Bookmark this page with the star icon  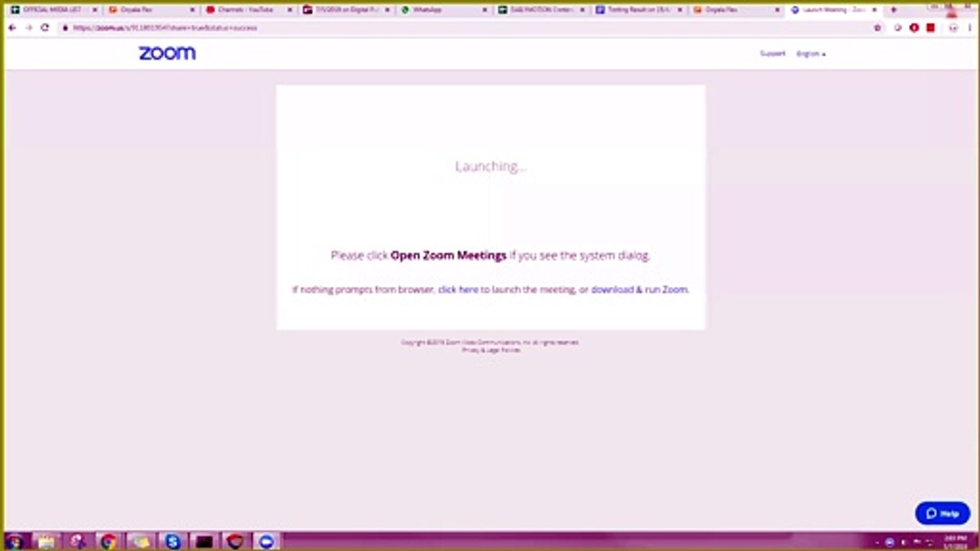(877, 28)
